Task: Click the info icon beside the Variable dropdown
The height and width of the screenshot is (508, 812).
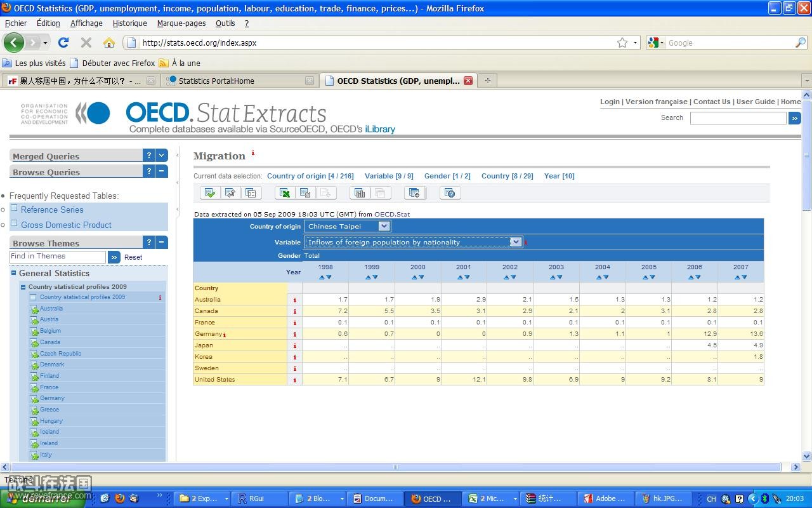Action: [525, 242]
